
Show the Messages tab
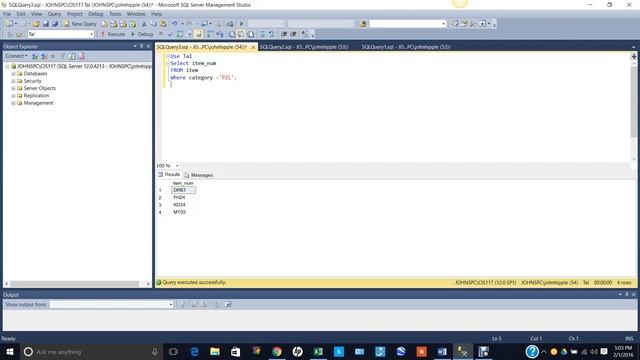tap(199, 175)
